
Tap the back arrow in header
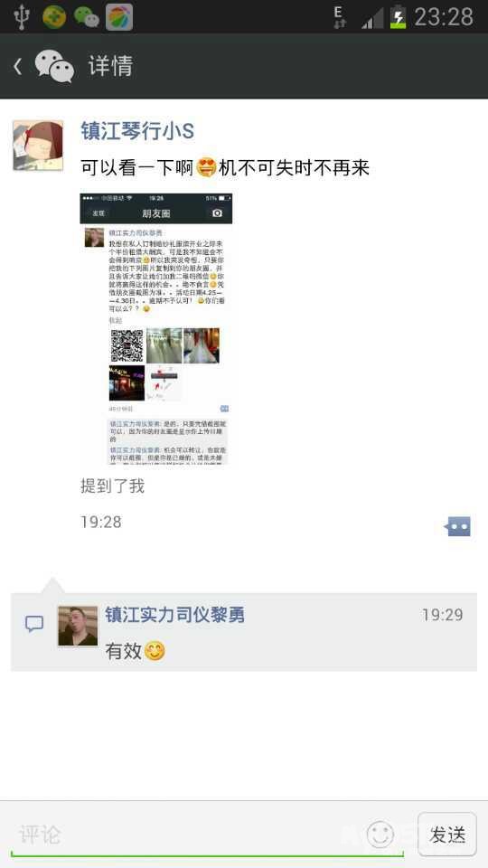pyautogui.click(x=18, y=66)
